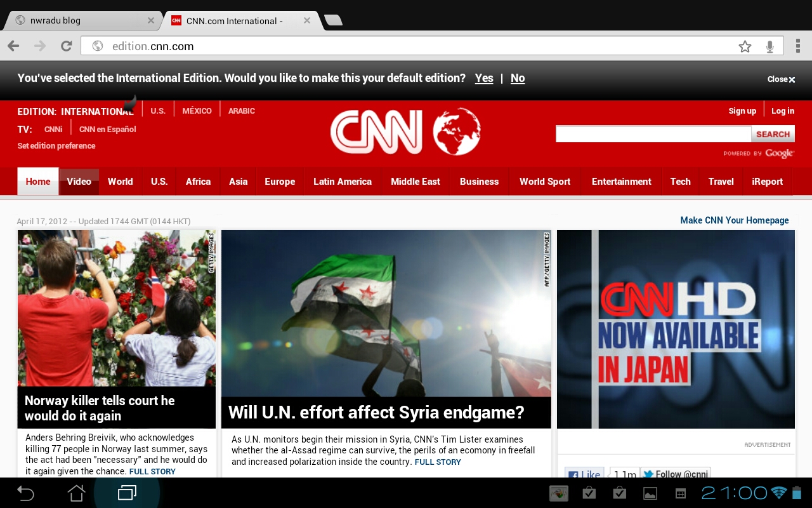Open the Tech section
This screenshot has height=508, width=812.
point(681,181)
